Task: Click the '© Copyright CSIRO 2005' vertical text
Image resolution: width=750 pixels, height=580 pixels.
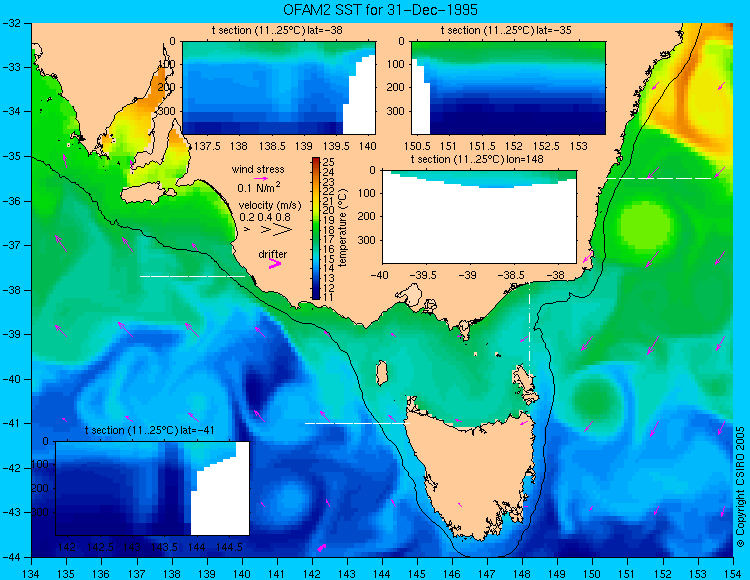Action: point(740,487)
